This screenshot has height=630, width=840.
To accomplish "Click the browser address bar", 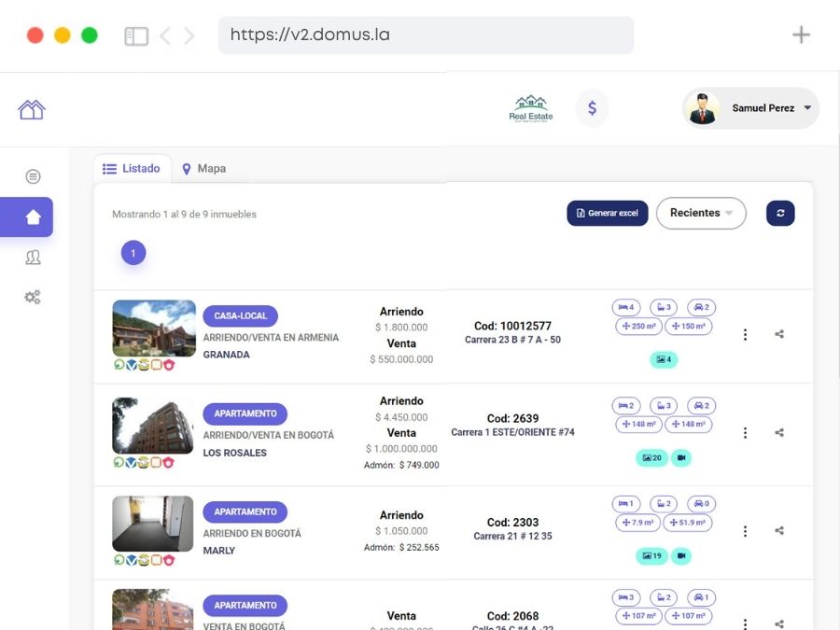I will 426,35.
